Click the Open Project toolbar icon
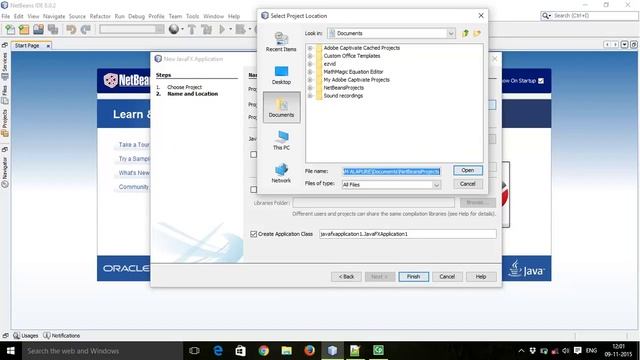The height and width of the screenshot is (360, 640). [38, 29]
